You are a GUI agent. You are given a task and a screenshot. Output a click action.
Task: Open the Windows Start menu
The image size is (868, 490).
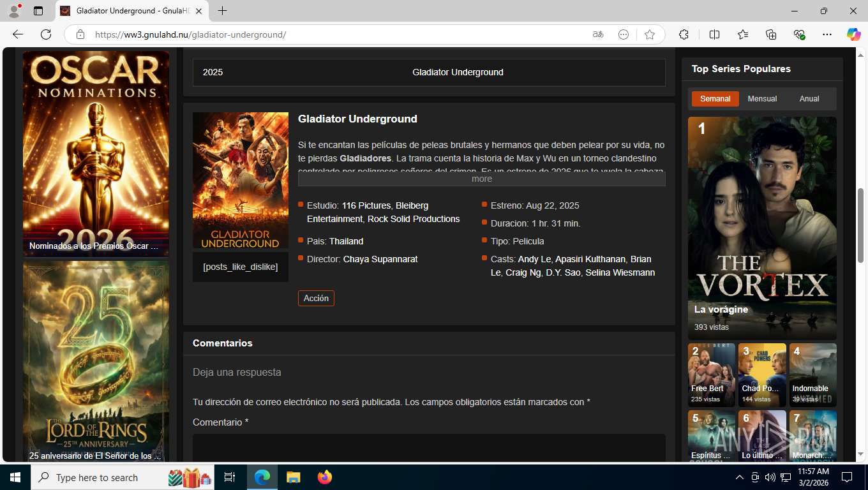click(15, 477)
